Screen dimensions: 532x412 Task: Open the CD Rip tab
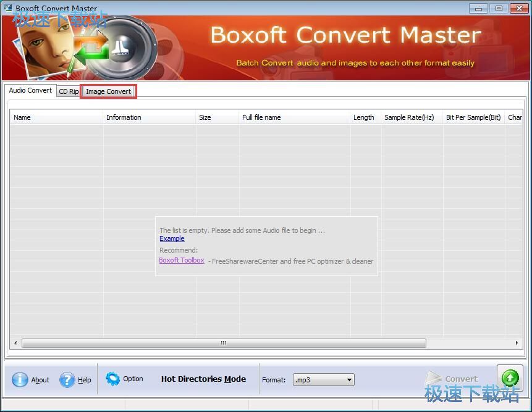click(x=69, y=91)
